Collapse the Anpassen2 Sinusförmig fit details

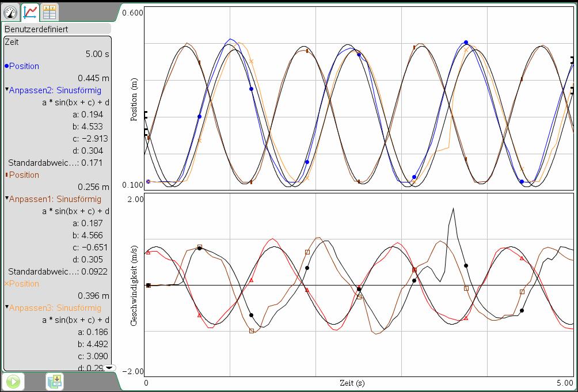[x=6, y=90]
